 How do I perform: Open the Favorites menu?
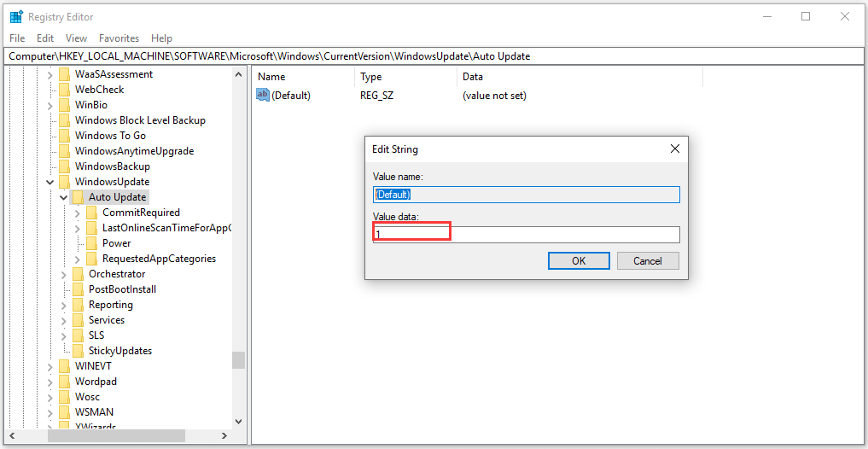pos(119,38)
